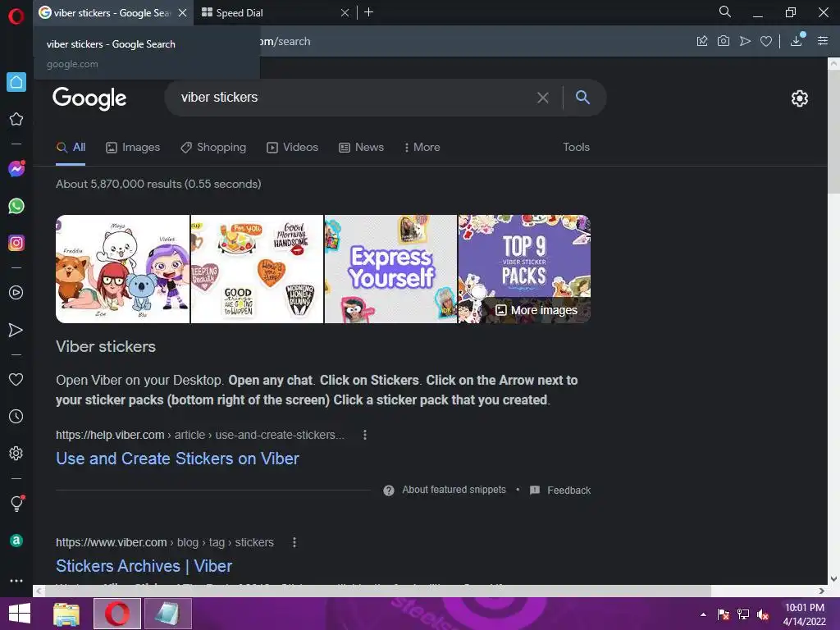840x630 pixels.
Task: Clear the Google search box with X
Action: tap(543, 98)
